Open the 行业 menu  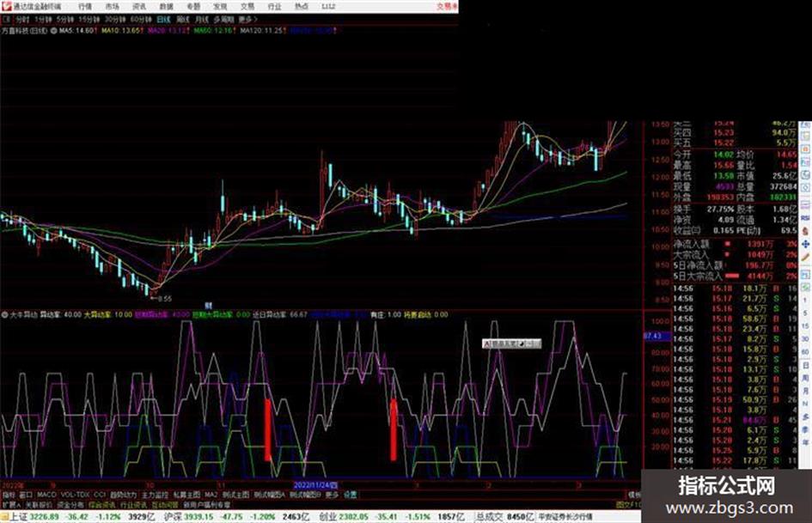coord(274,7)
